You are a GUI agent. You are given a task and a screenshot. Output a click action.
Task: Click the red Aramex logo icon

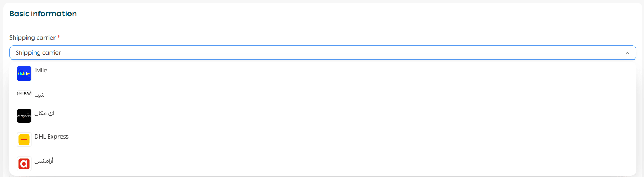(24, 164)
